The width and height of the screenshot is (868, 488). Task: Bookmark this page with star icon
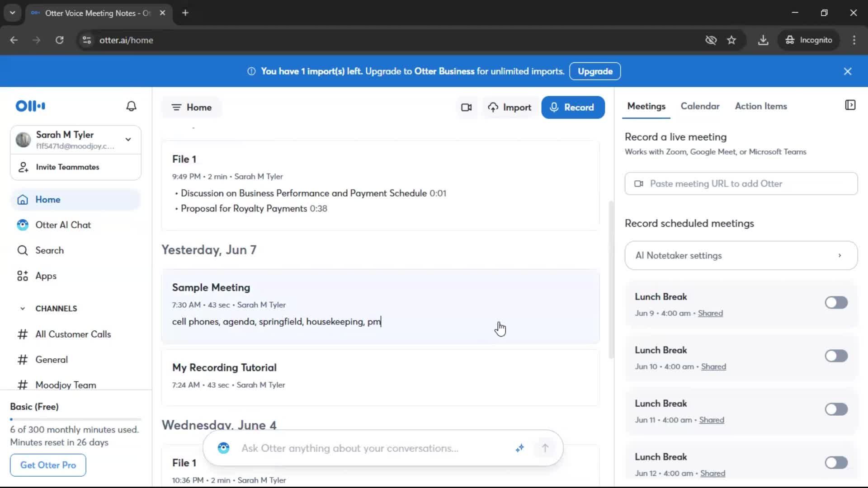click(x=731, y=40)
